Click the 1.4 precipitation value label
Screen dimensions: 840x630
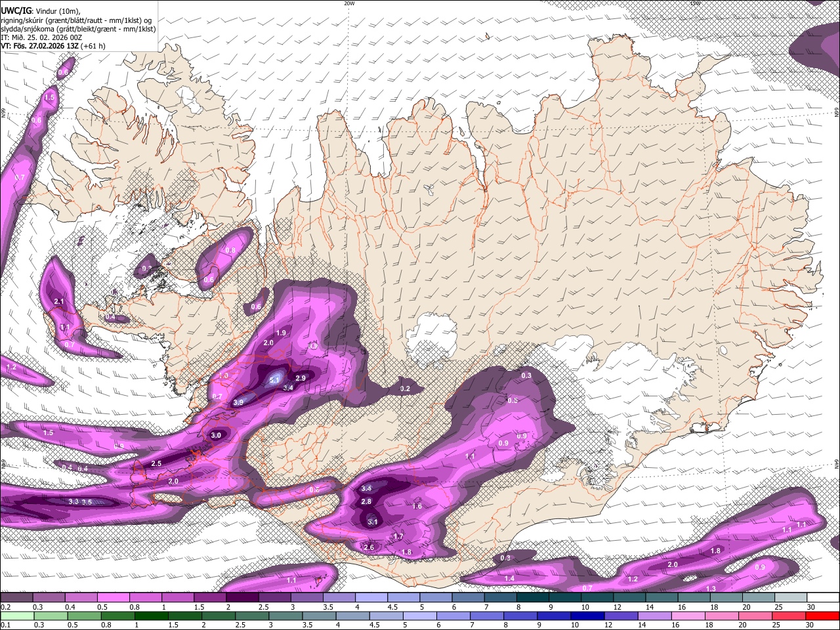tap(509, 578)
